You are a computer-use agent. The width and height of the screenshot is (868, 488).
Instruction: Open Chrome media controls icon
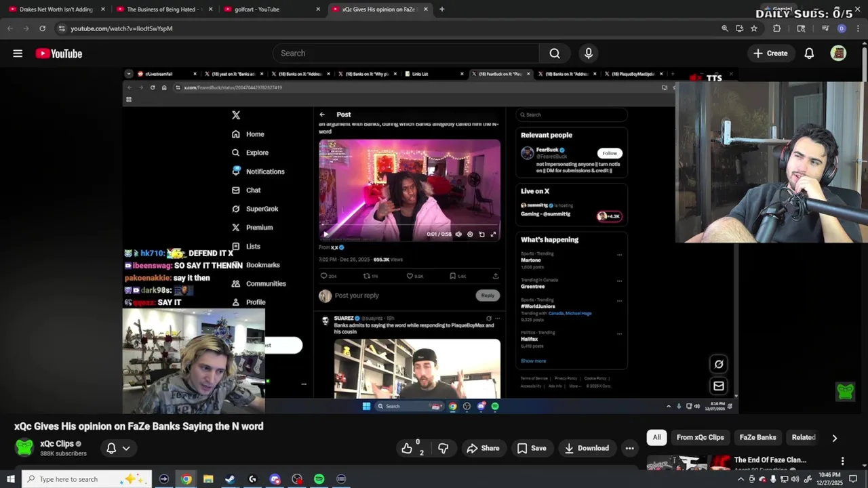[x=825, y=28]
